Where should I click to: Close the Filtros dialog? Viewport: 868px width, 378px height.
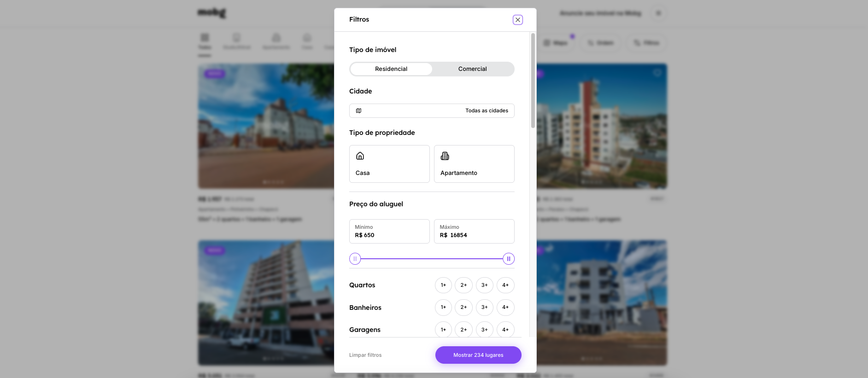(518, 20)
